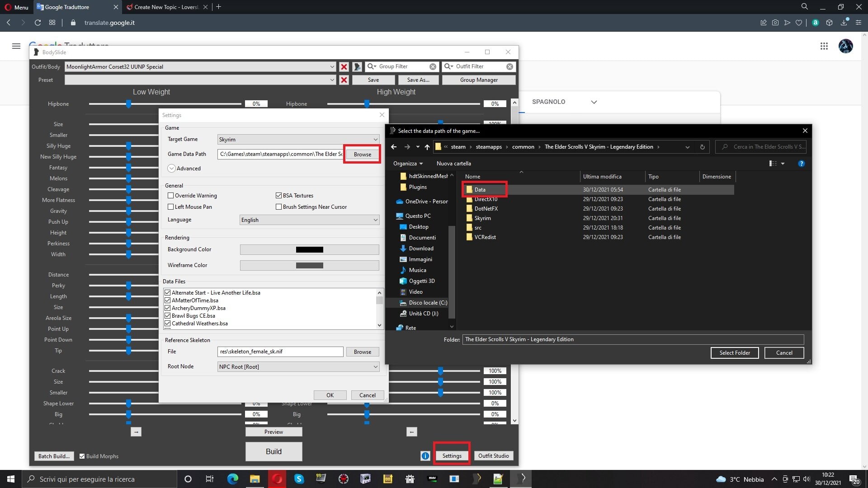Launch Microsoft Edge from taskbar
This screenshot has width=868, height=488.
pyautogui.click(x=232, y=479)
